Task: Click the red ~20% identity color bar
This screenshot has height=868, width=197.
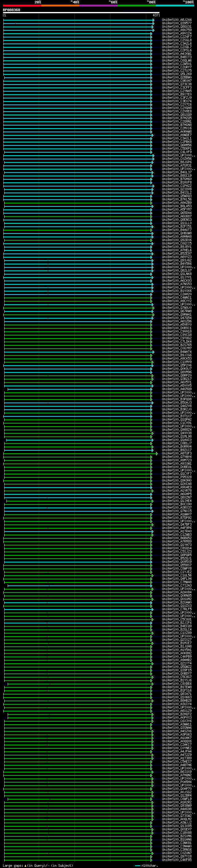Action: point(22,6)
